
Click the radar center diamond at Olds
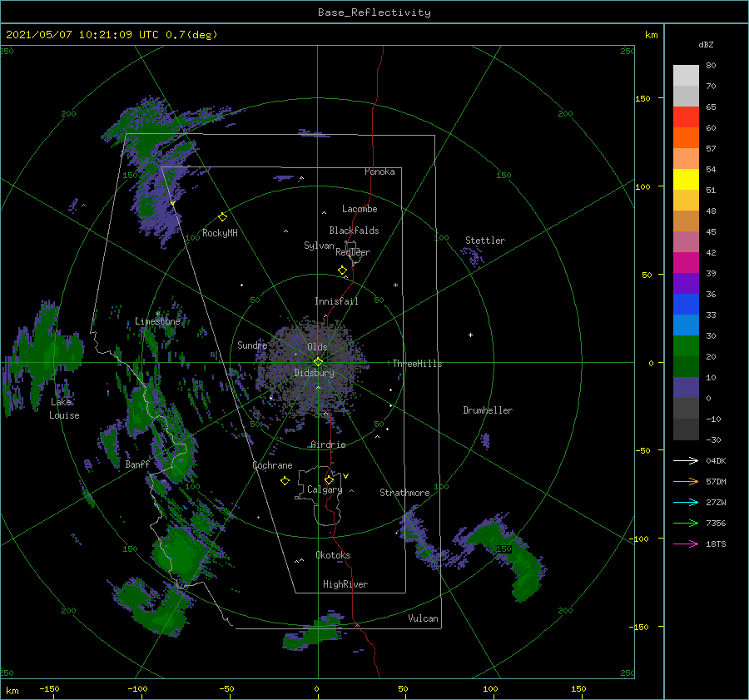[x=318, y=362]
